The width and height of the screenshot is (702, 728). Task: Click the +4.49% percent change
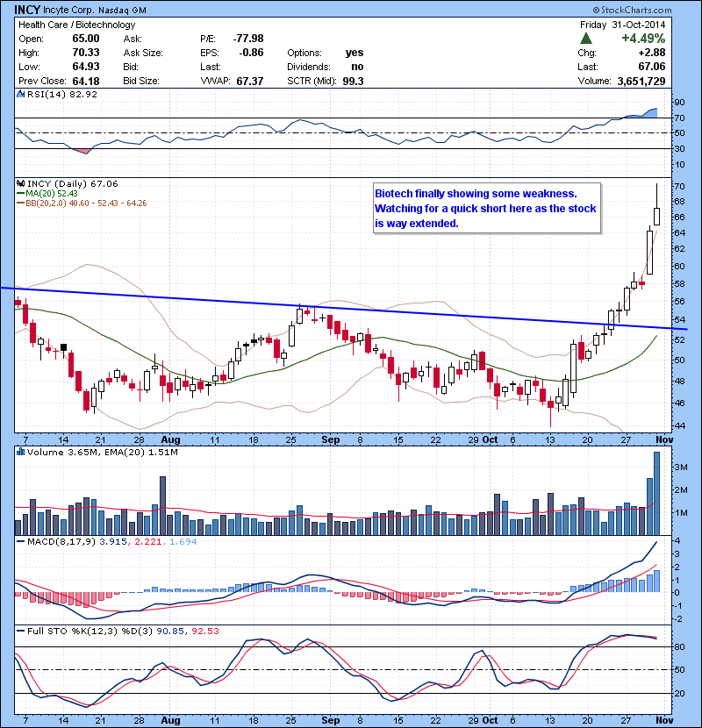(x=643, y=38)
